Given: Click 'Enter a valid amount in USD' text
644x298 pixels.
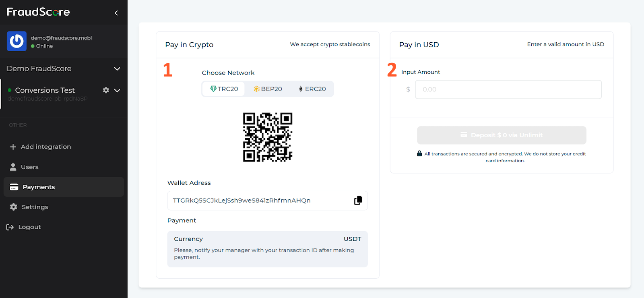Looking at the screenshot, I should point(566,44).
